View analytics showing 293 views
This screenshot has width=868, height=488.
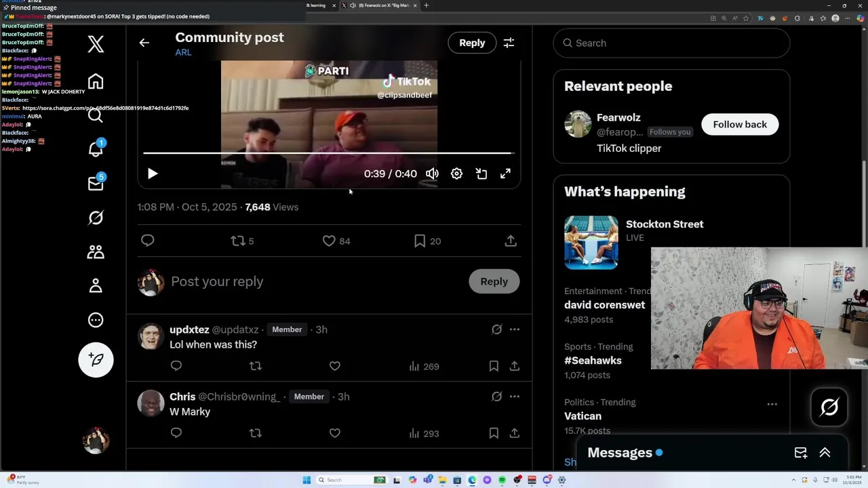(x=424, y=433)
